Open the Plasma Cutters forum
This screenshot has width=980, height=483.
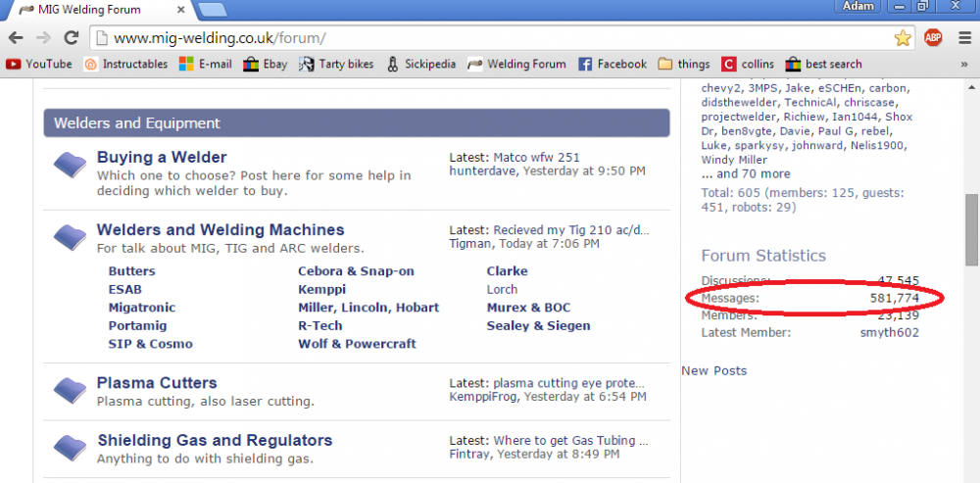pyautogui.click(x=157, y=382)
